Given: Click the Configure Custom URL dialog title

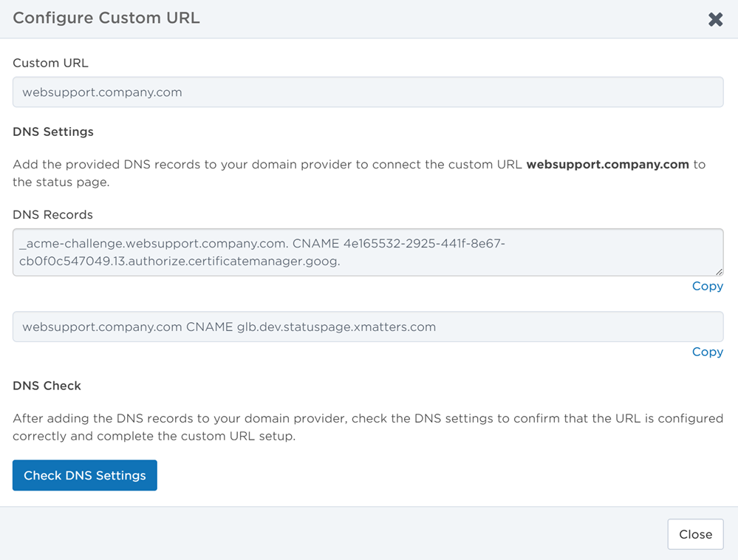Looking at the screenshot, I should click(106, 18).
